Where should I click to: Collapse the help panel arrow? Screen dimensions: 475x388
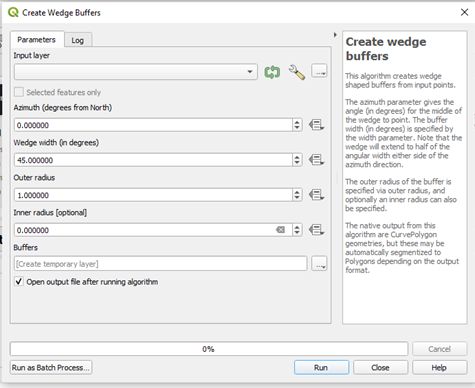pos(335,35)
